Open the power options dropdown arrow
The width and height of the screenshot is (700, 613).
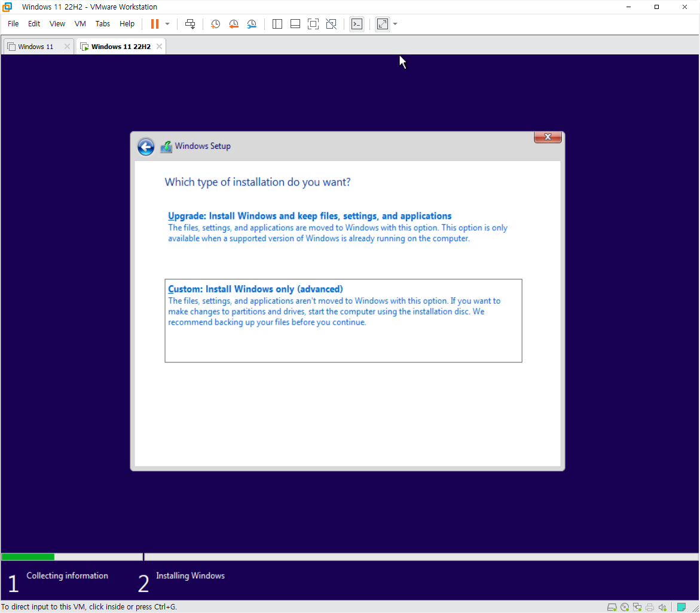click(x=167, y=24)
